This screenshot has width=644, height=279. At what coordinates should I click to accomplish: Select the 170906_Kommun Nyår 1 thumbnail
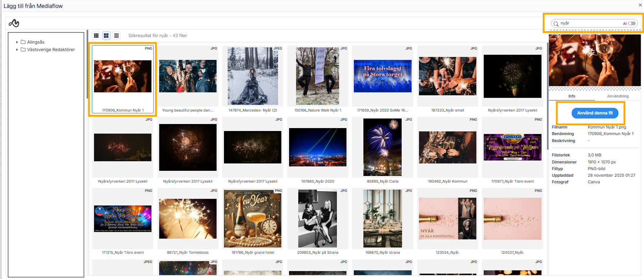click(123, 77)
